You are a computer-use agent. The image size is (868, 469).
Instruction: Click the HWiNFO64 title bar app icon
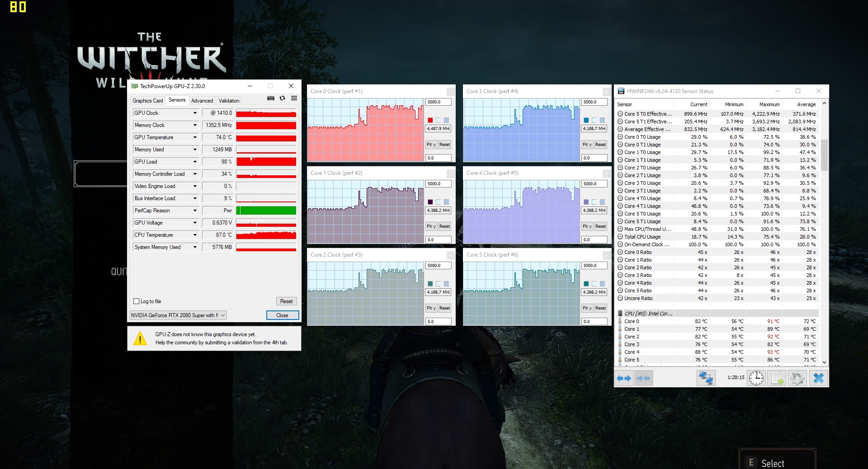pyautogui.click(x=621, y=91)
